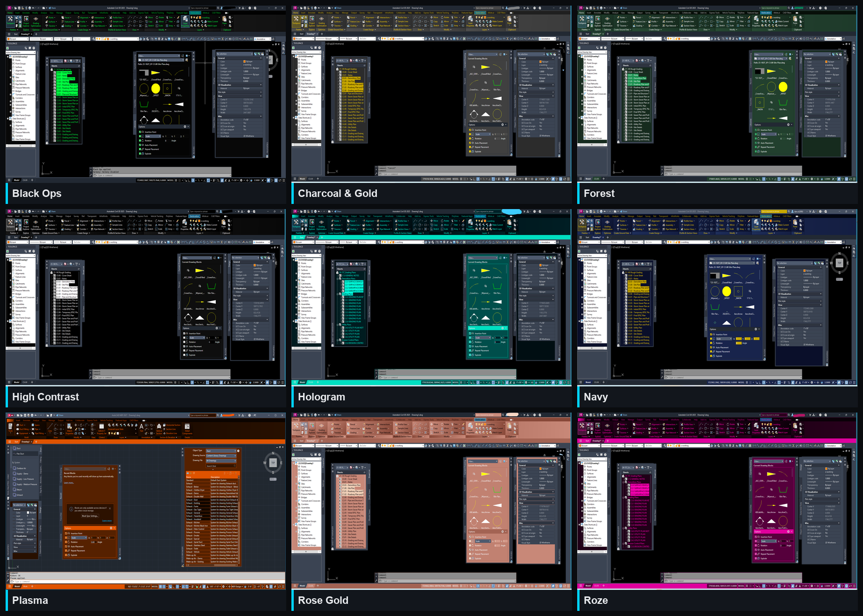Click the Color ByLayer swatch in Navy properties
This screenshot has width=863, height=616.
click(x=805, y=271)
